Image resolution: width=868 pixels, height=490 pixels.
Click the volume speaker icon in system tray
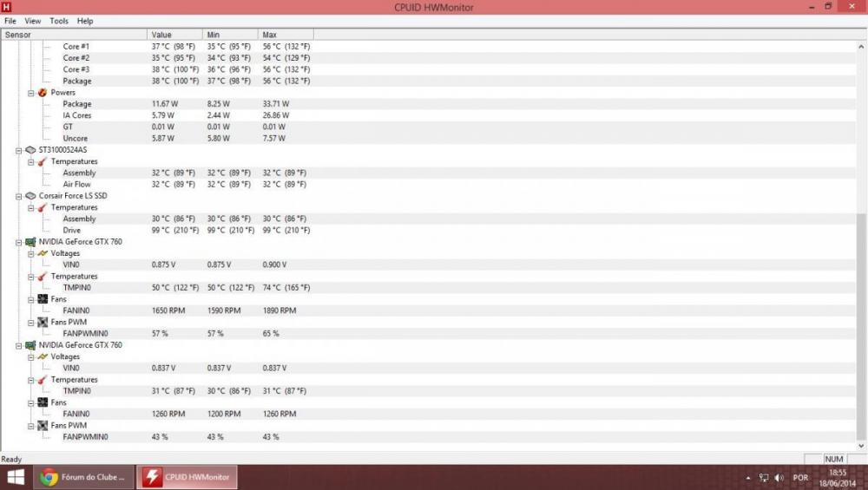[779, 478]
